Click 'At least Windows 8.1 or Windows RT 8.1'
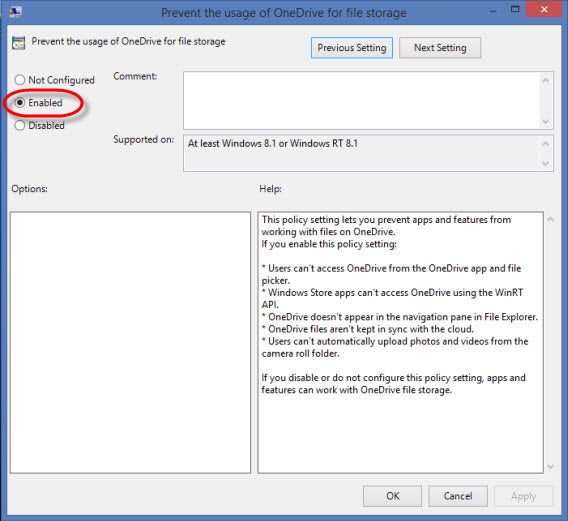Screen dimensions: 568x521 pos(273,143)
